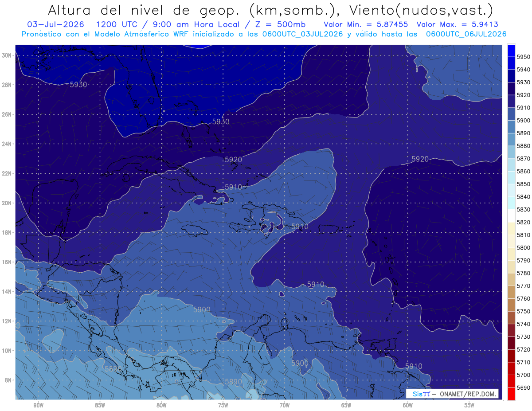
Task: Click the Sisπ logo in the map corner
Action: pos(421,394)
